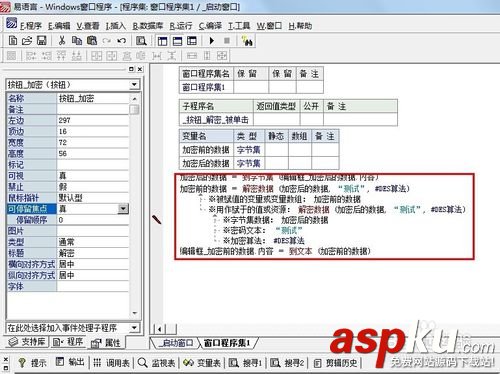Screen dimensions: 500x374
Task: Click the binoculars help search icon
Action: [247, 41]
